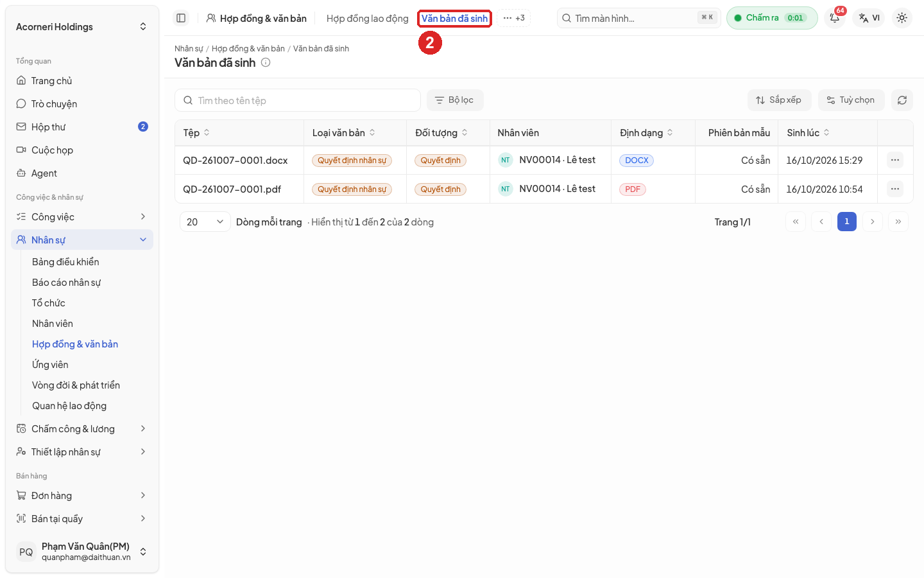
Task: Toggle the sidebar panel icon
Action: [181, 18]
